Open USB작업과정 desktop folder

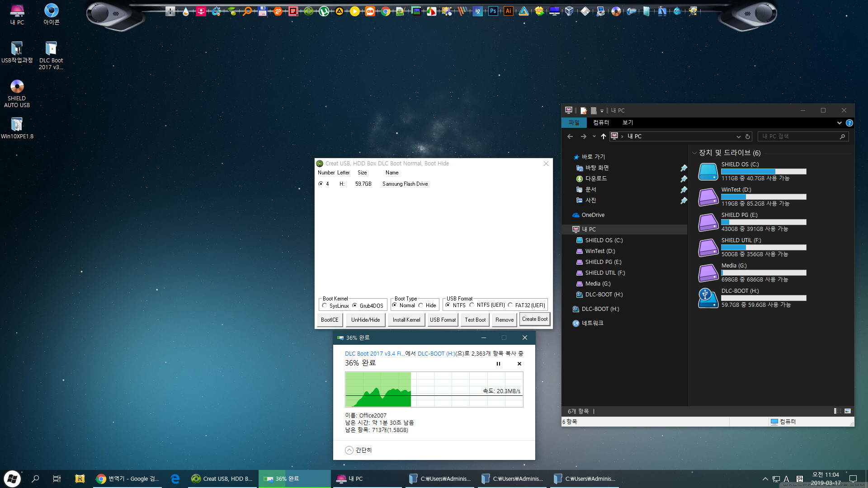tap(17, 52)
